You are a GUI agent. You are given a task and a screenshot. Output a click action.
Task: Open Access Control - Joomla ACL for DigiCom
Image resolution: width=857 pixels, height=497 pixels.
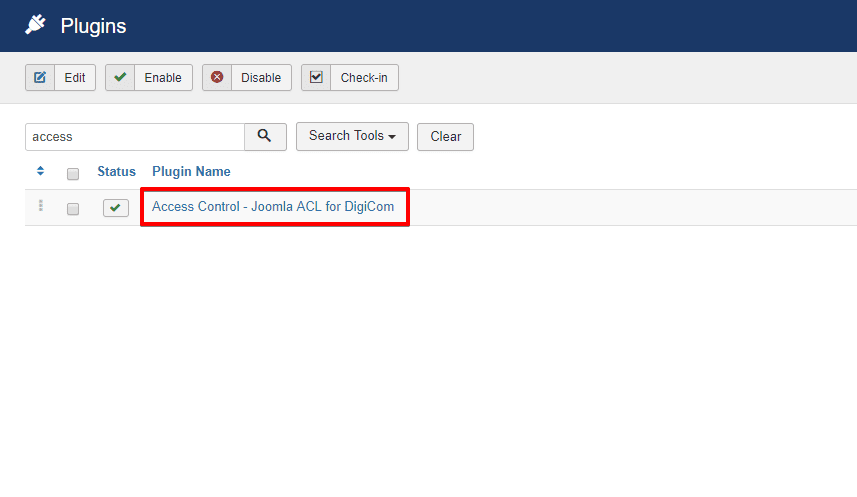tap(273, 207)
